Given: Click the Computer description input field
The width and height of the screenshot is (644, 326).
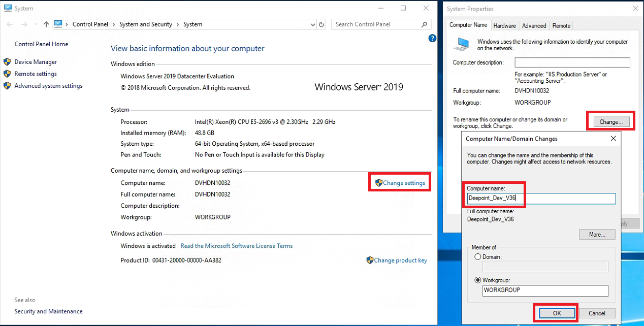Looking at the screenshot, I should pyautogui.click(x=572, y=62).
